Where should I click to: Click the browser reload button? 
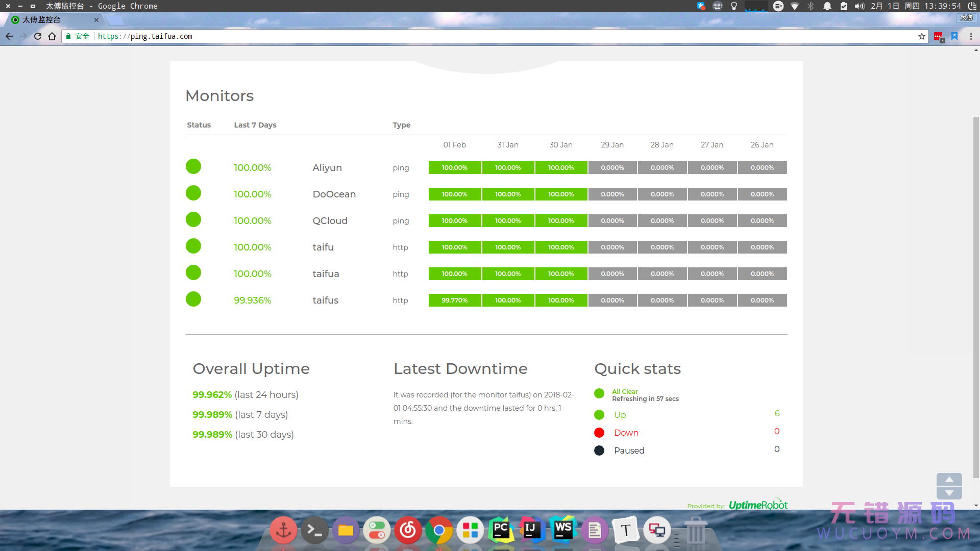click(x=38, y=36)
